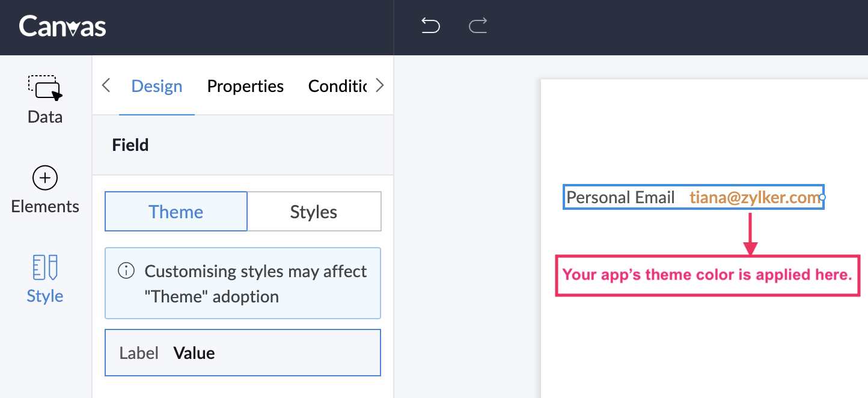Image resolution: width=868 pixels, height=398 pixels.
Task: Select the Value part toggle
Action: 194,353
